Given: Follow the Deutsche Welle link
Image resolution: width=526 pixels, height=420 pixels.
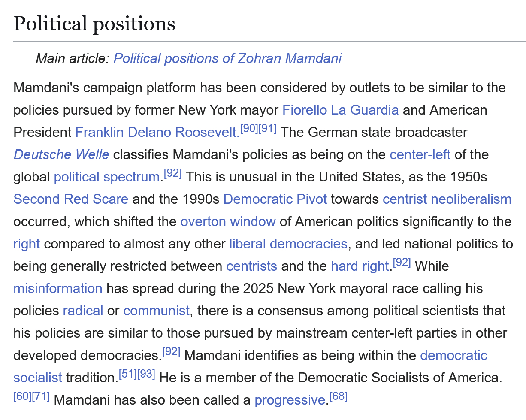Looking at the screenshot, I should click(61, 155).
